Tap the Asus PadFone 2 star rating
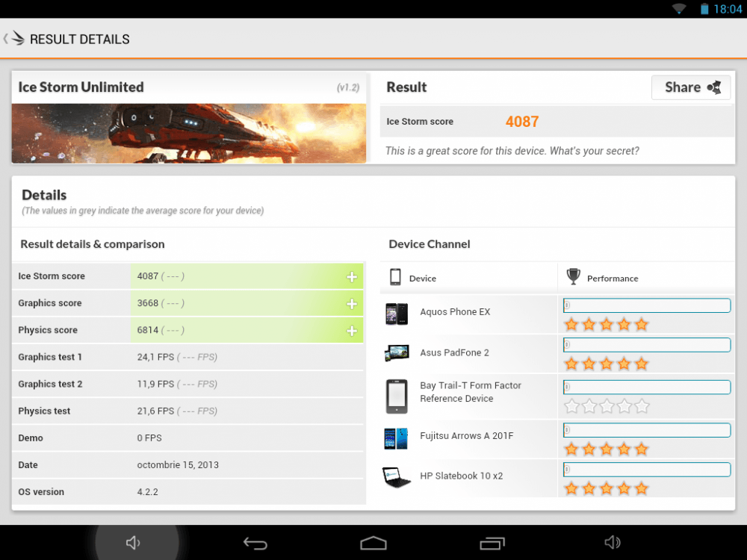This screenshot has width=747, height=560. click(606, 364)
